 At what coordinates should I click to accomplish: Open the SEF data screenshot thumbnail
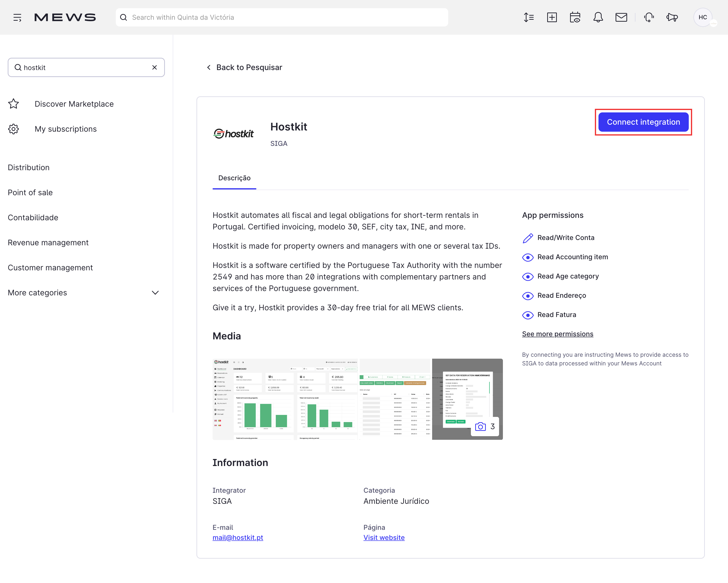pyautogui.click(x=467, y=399)
